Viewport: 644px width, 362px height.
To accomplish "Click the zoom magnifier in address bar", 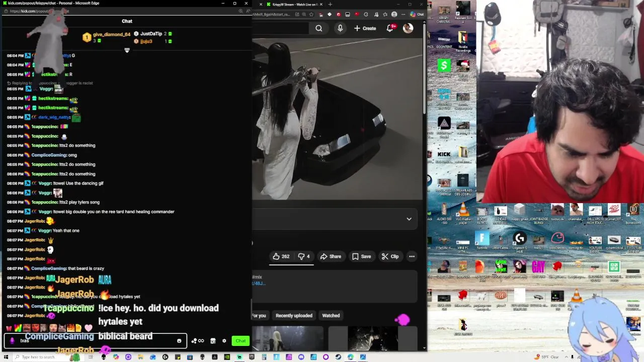I will pos(304,14).
